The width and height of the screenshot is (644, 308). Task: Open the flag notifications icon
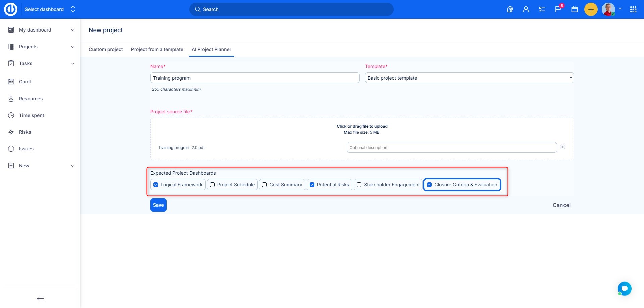point(558,9)
